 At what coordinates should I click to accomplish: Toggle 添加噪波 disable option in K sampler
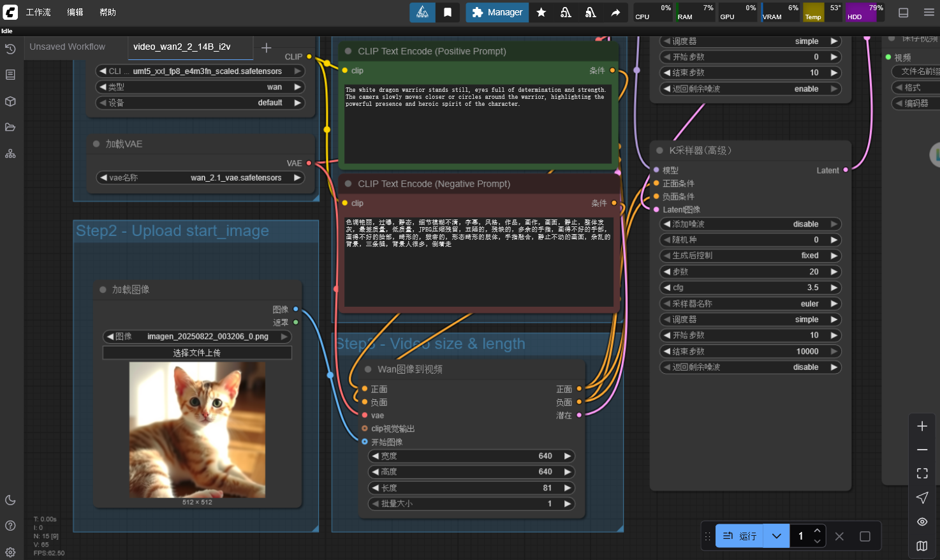pos(750,224)
